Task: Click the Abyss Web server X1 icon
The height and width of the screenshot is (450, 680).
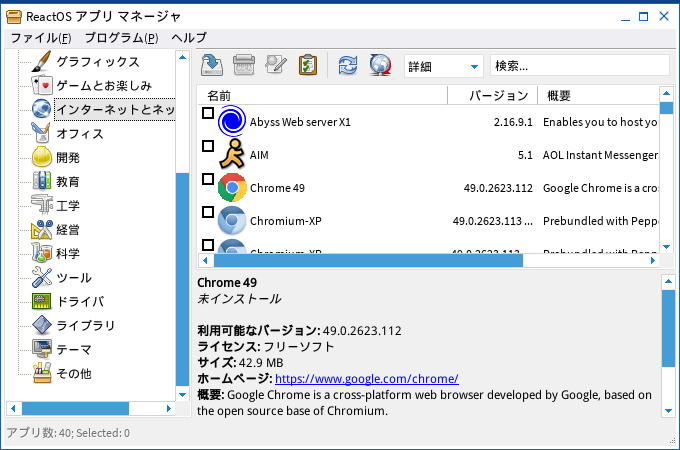Action: [x=232, y=121]
